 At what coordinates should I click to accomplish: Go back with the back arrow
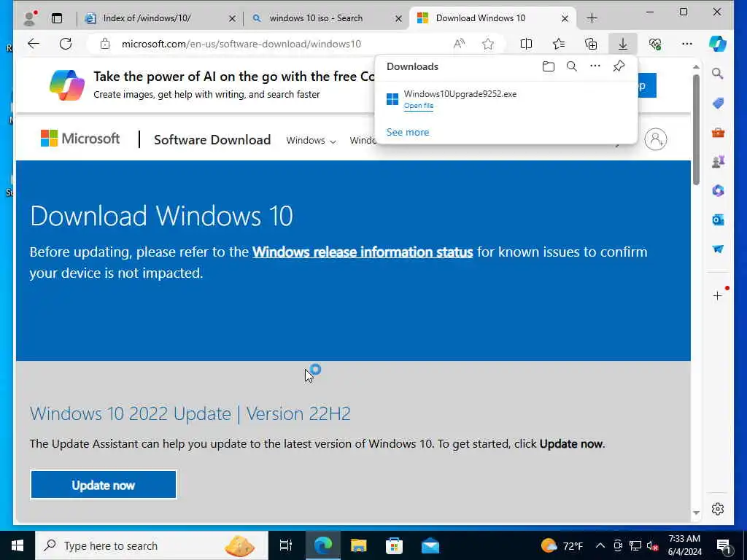pos(34,44)
